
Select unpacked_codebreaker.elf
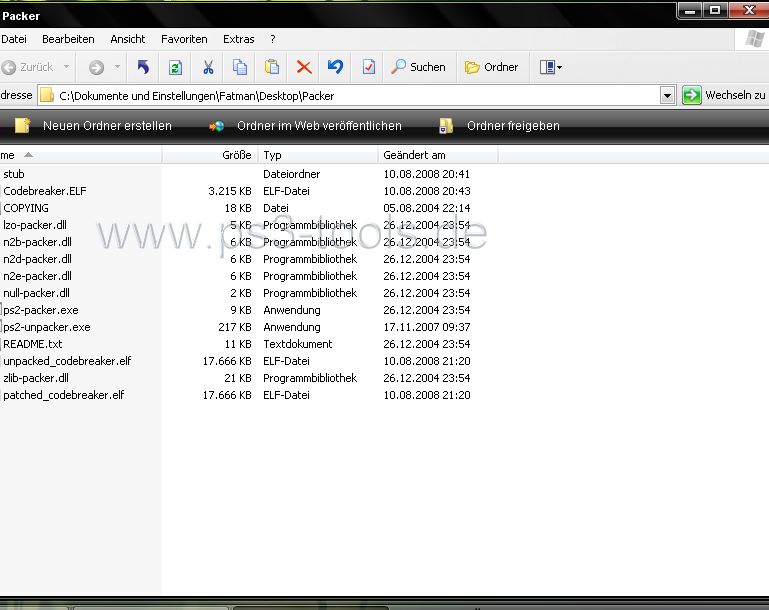point(67,361)
